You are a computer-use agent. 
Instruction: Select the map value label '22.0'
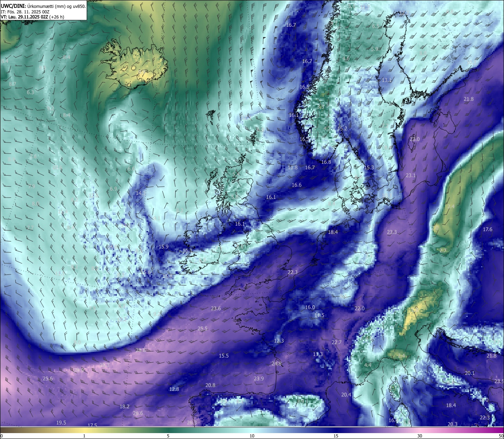[x=359, y=308]
